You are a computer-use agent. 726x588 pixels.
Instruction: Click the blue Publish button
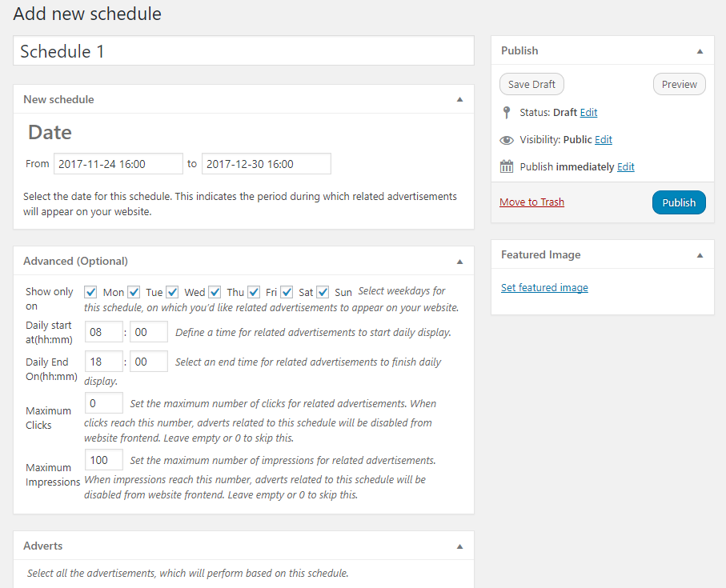click(x=679, y=202)
